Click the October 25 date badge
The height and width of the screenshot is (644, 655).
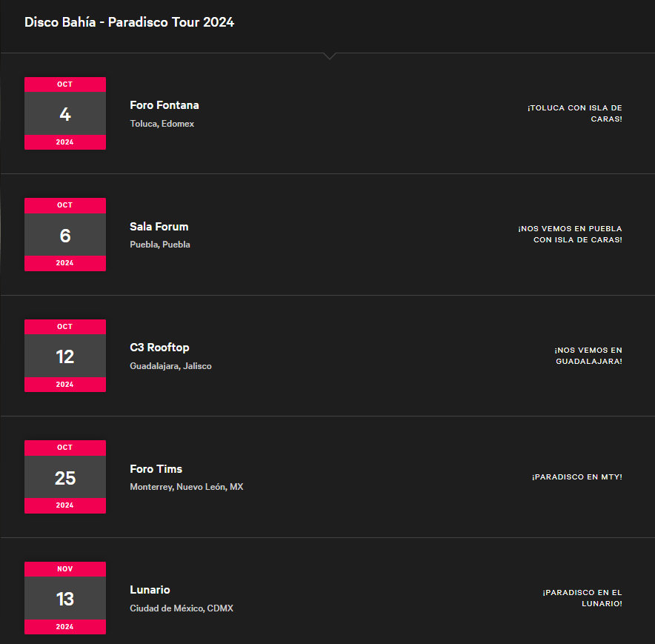pos(65,477)
